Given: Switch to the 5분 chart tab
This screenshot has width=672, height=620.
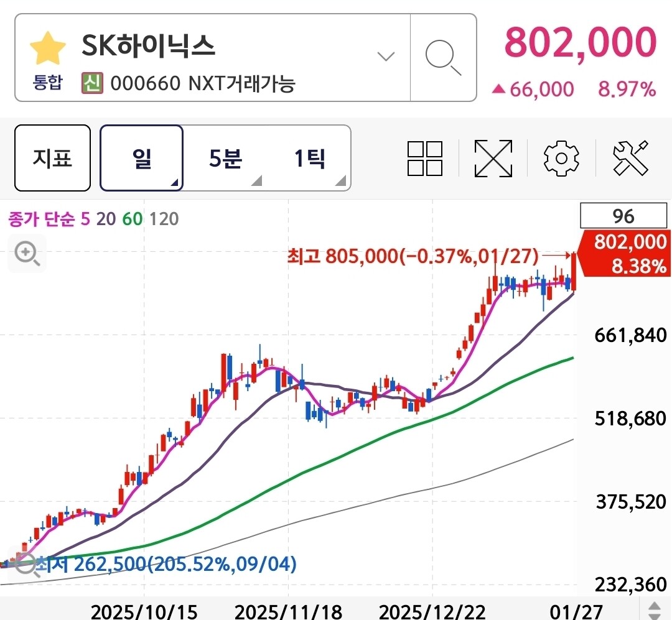Looking at the screenshot, I should [x=225, y=158].
